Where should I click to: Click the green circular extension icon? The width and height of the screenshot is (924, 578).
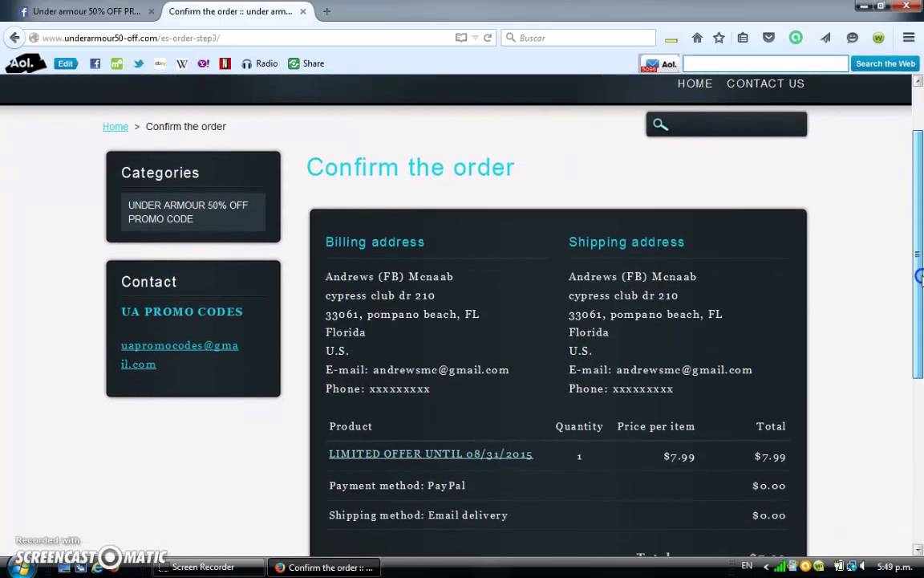coord(796,38)
